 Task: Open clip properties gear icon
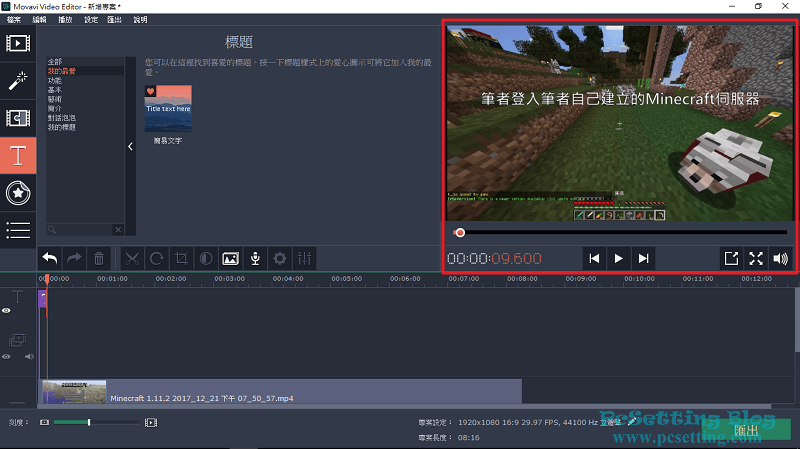[x=281, y=258]
